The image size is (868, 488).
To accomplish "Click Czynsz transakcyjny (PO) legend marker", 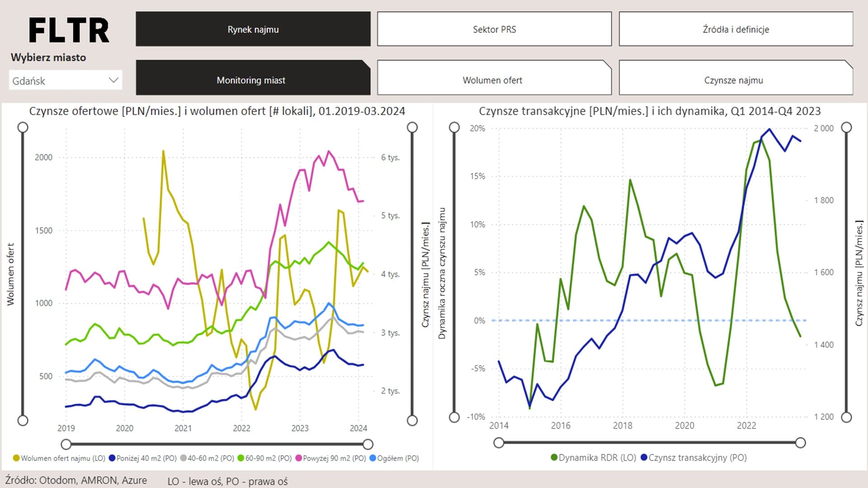I will tap(644, 458).
